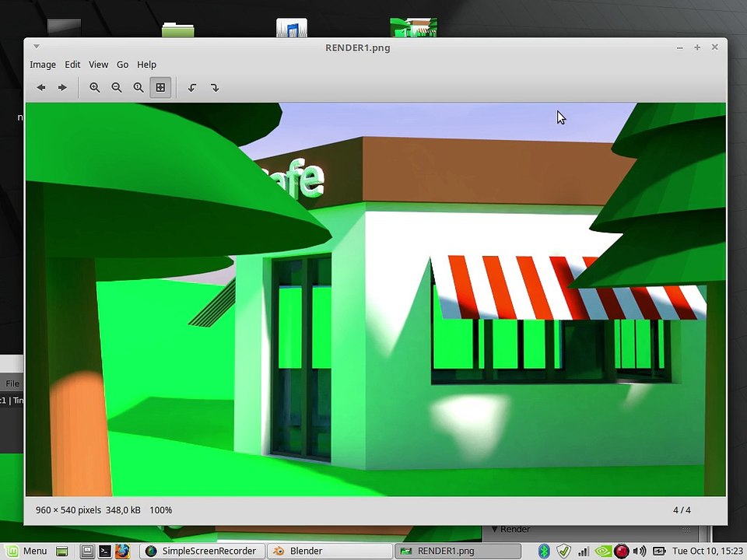Go to the previous image with the back arrow
Screen dimensions: 747x560
(x=41, y=88)
